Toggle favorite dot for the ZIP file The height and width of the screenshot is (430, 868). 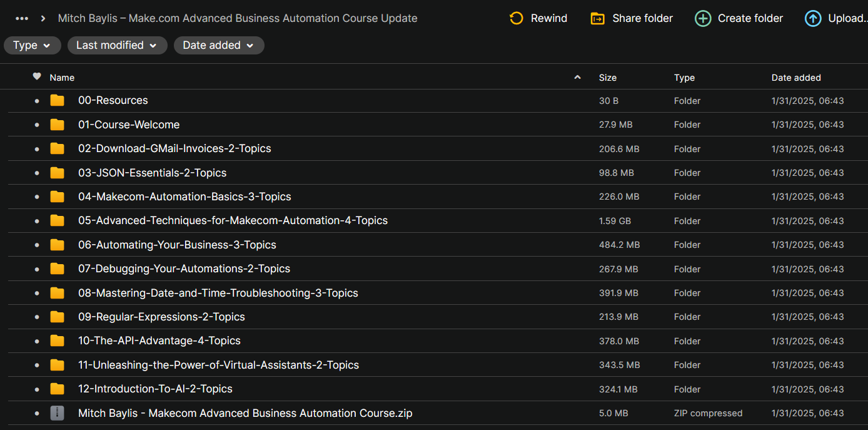pos(37,413)
